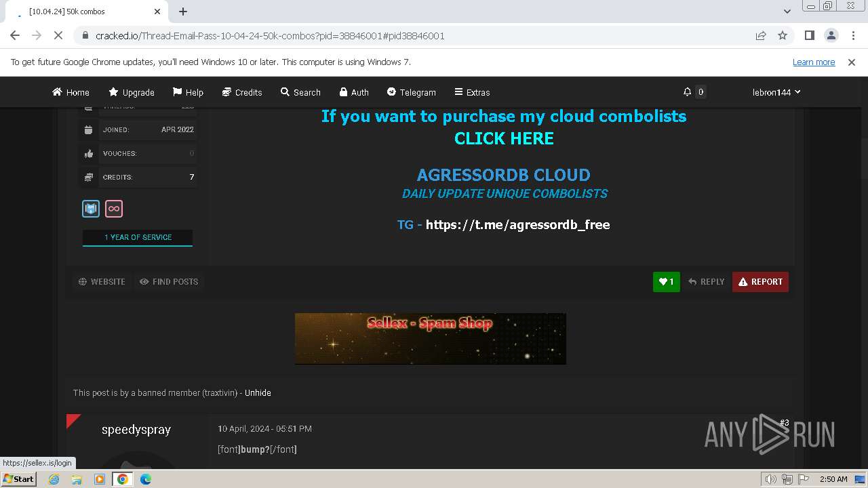Screen dimensions: 868x488
Task: Report this post
Action: (x=760, y=282)
